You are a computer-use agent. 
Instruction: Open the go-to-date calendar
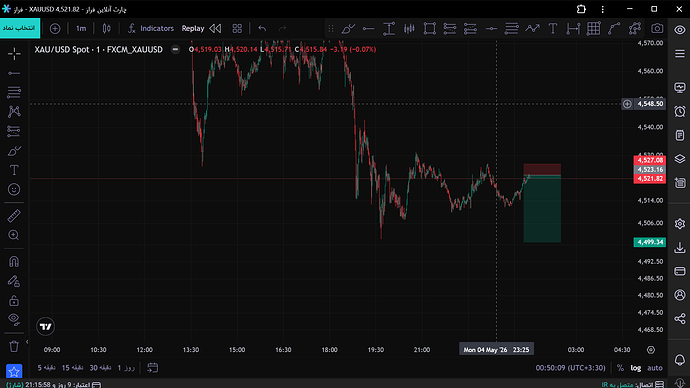[x=153, y=368]
